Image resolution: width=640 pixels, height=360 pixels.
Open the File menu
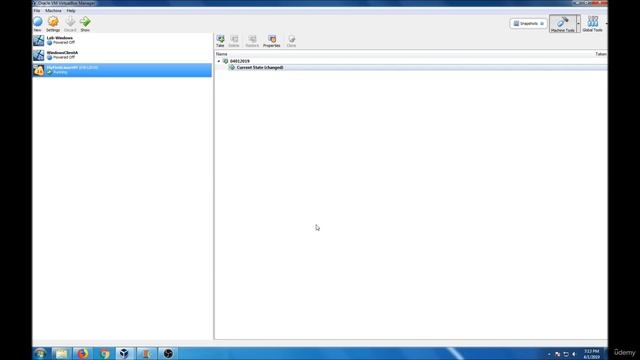click(x=37, y=11)
